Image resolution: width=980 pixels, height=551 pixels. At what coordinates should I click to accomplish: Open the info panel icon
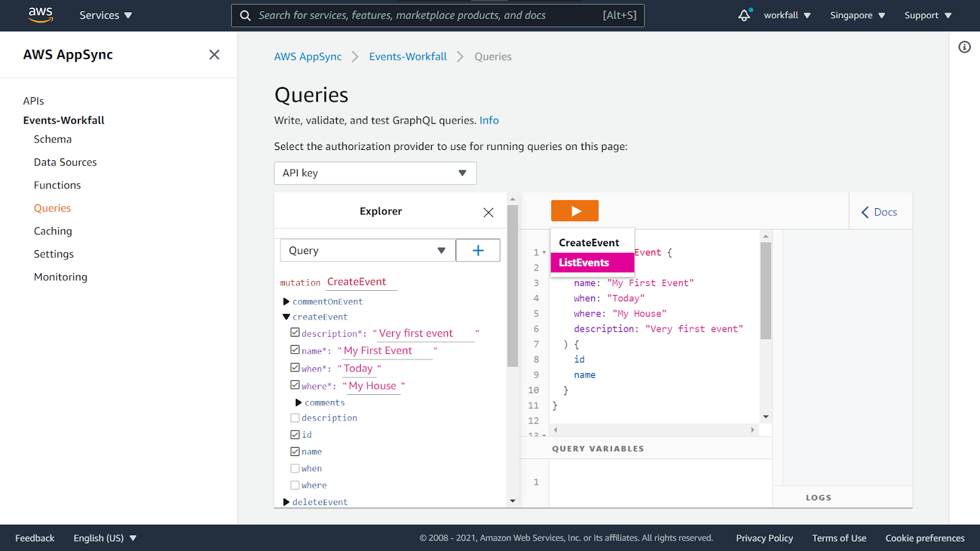coord(965,47)
